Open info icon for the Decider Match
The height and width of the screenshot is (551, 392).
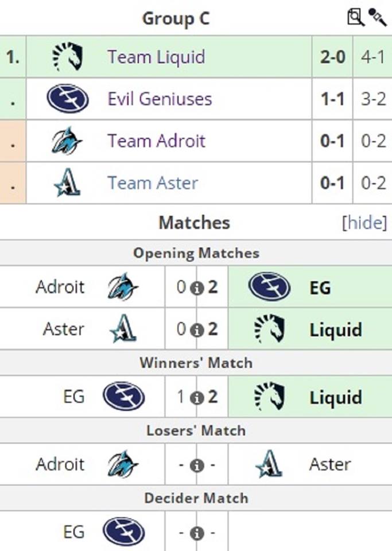click(x=197, y=533)
